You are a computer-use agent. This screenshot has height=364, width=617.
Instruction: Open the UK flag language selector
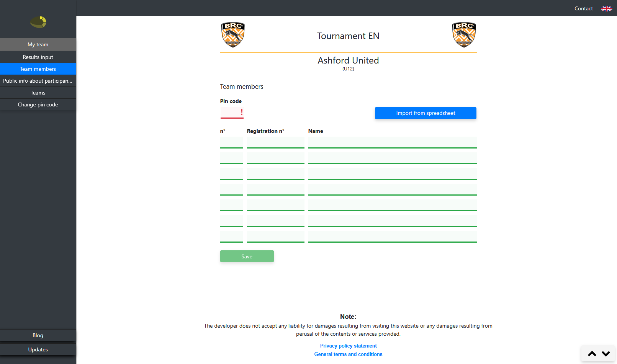pos(606,8)
